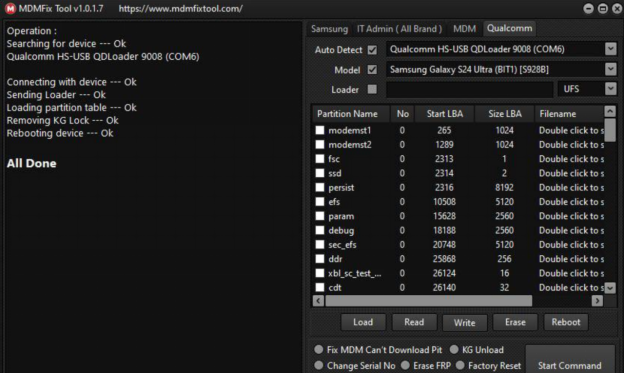This screenshot has height=374, width=624.
Task: Click the Removing KG Lock log line
Action: coord(62,120)
